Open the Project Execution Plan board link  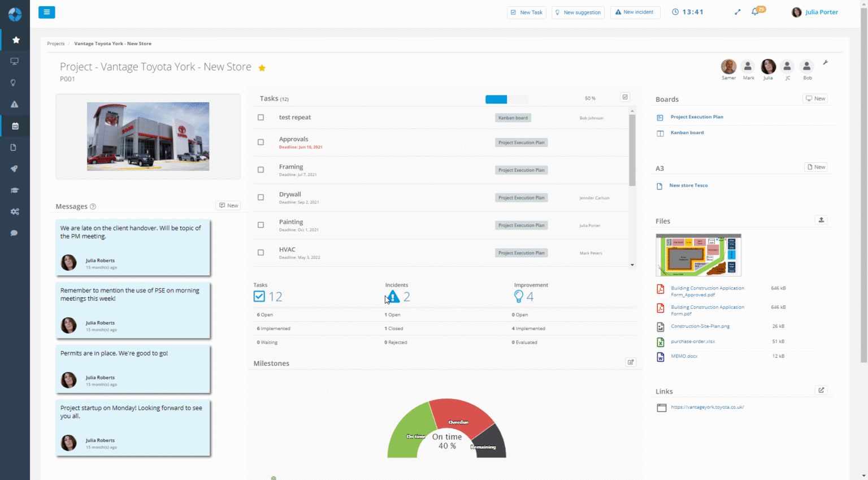pyautogui.click(x=696, y=117)
